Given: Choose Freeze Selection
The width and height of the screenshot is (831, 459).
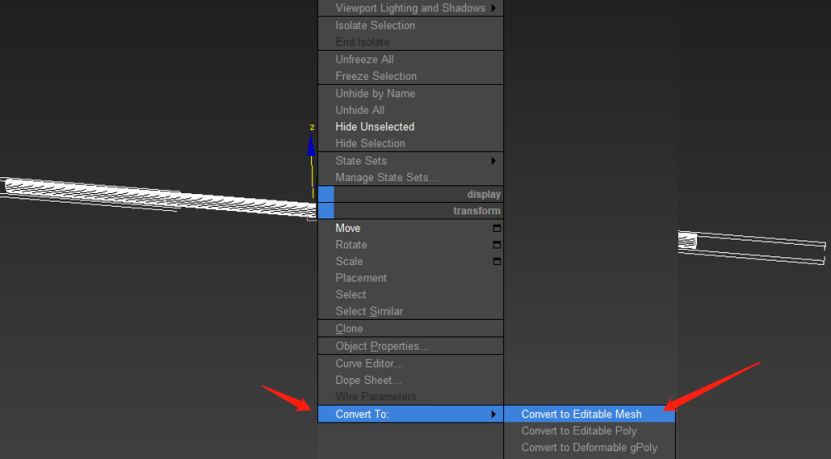Looking at the screenshot, I should (x=410, y=76).
